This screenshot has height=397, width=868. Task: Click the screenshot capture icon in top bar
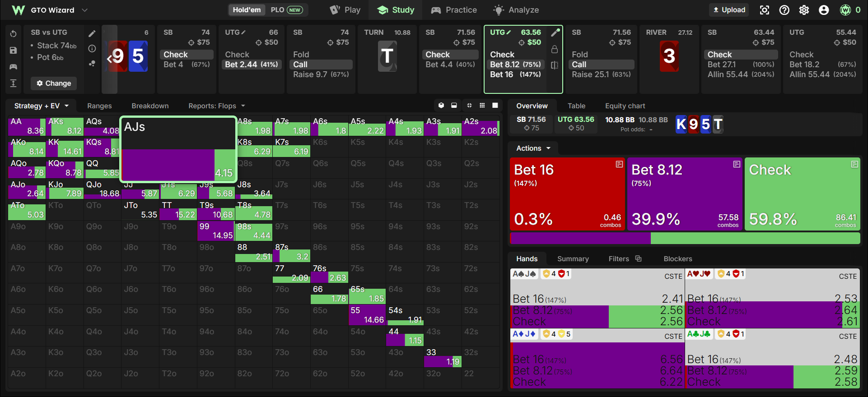(x=764, y=10)
